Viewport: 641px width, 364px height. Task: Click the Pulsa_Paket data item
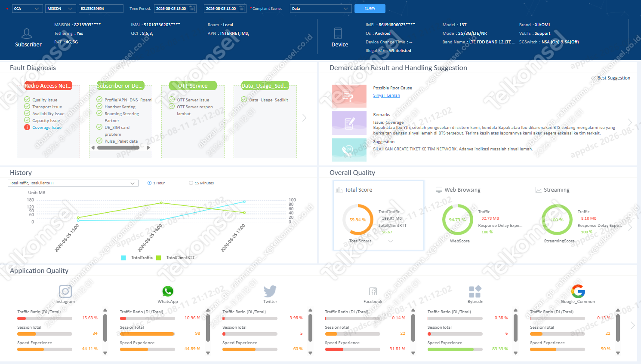(x=121, y=141)
